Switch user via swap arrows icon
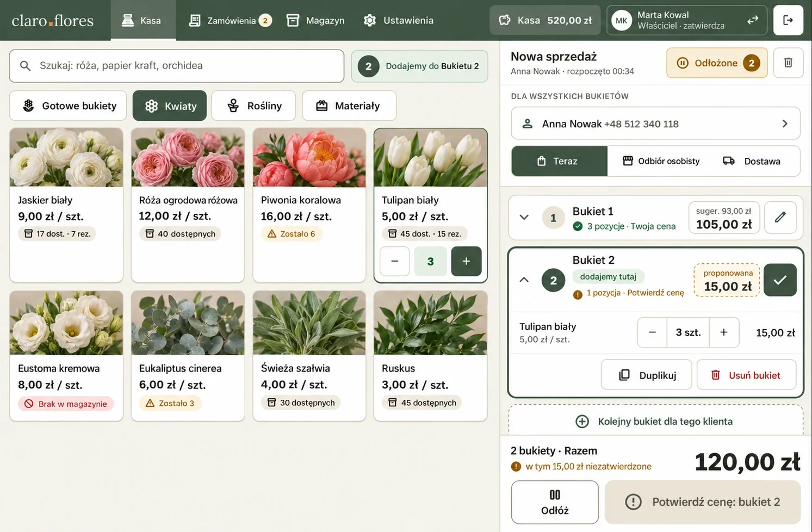 coord(753,20)
